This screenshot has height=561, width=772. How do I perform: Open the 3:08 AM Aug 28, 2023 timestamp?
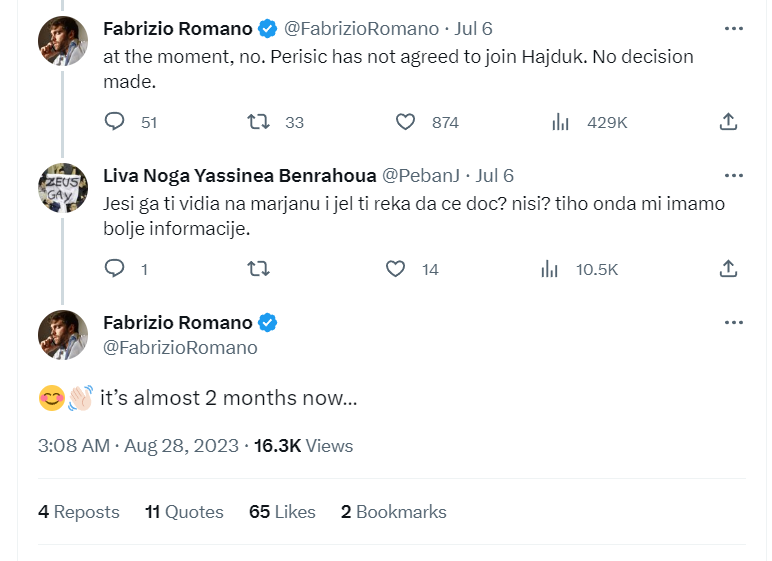pos(138,446)
